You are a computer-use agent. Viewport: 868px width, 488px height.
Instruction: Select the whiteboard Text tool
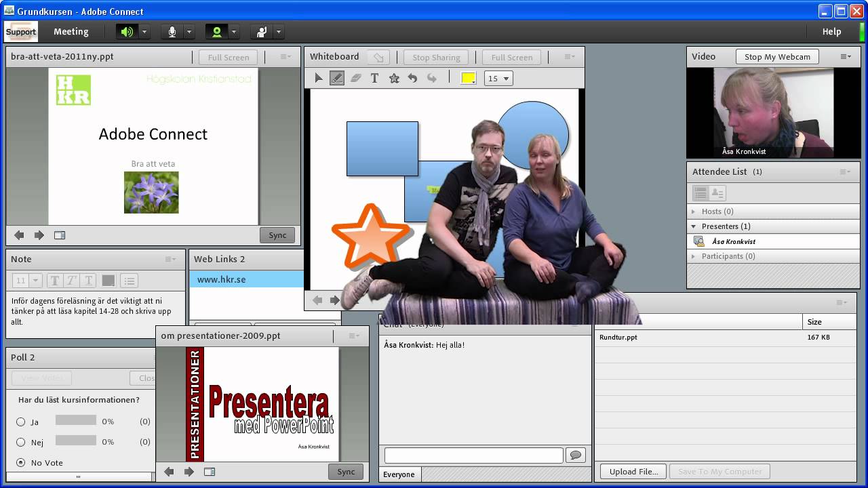pos(374,78)
